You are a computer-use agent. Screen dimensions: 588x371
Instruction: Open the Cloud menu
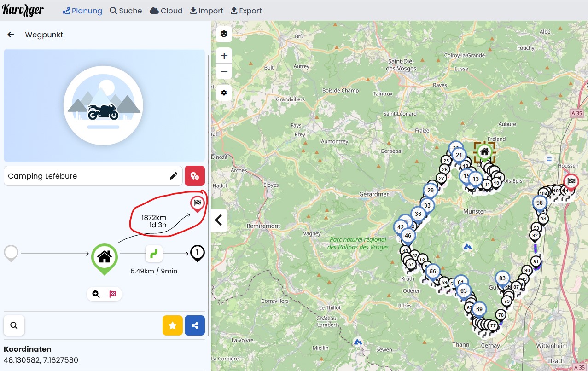(x=166, y=11)
